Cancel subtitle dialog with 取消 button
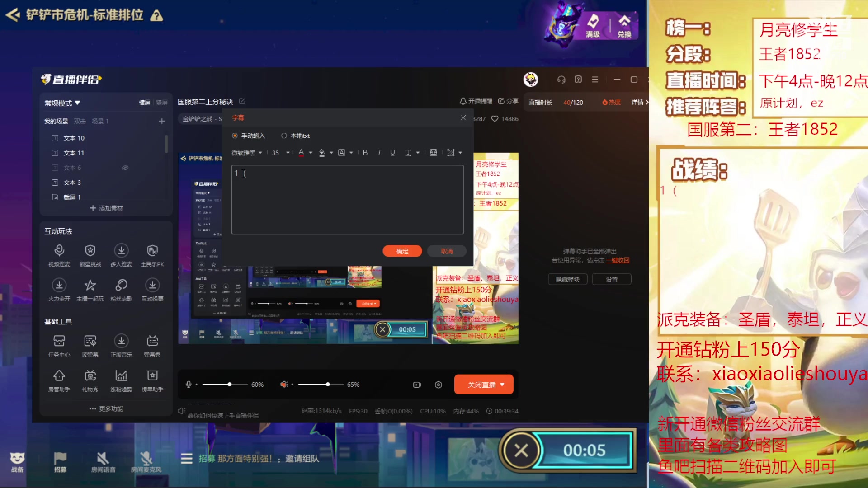This screenshot has width=868, height=488. [x=447, y=251]
